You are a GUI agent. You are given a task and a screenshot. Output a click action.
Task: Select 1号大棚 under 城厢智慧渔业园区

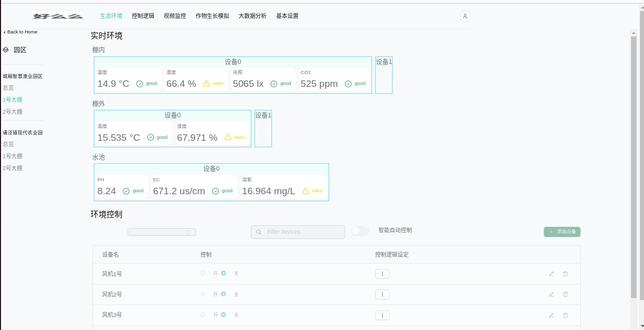click(x=12, y=100)
